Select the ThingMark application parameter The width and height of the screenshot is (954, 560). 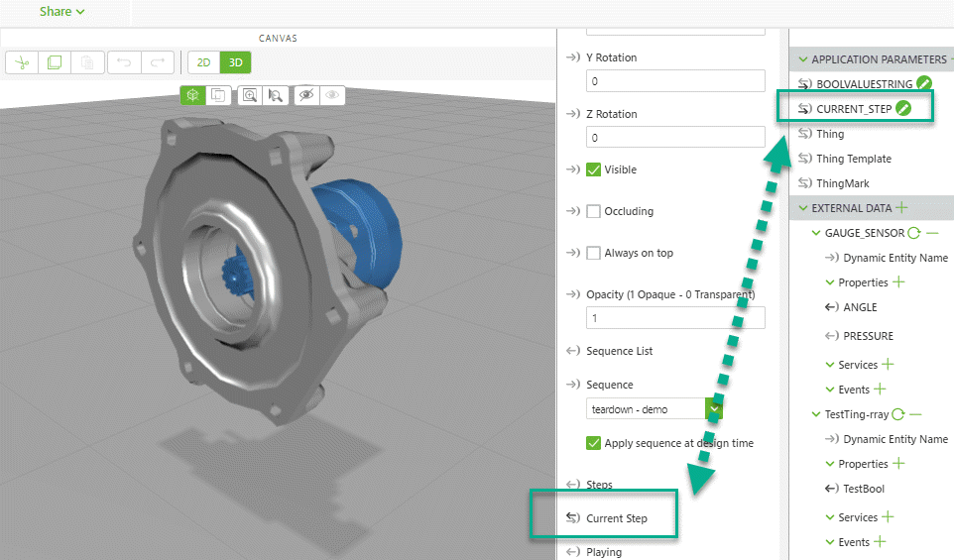pos(842,183)
